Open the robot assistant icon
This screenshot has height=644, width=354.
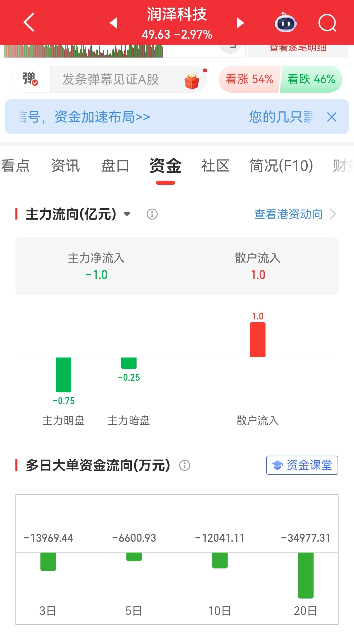coord(285,22)
